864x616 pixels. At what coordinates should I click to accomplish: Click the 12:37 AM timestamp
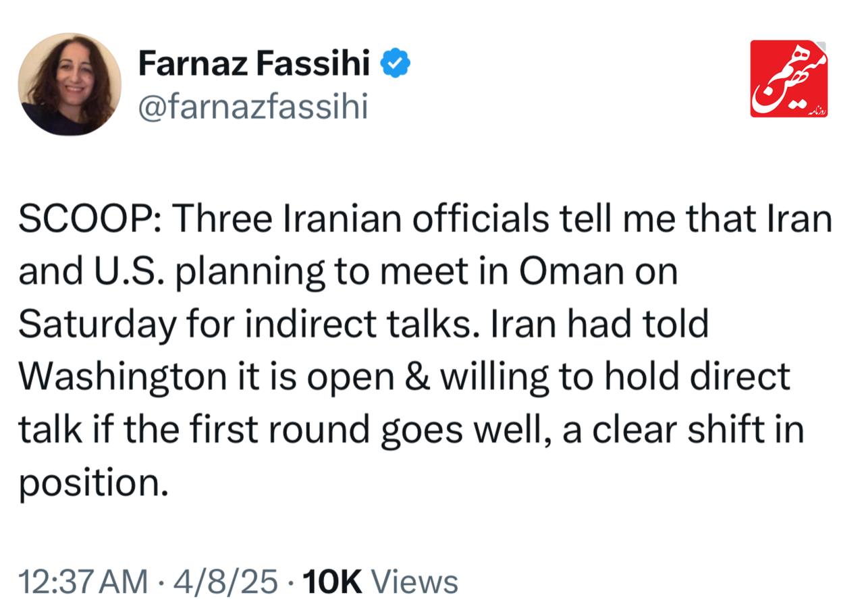point(82,582)
